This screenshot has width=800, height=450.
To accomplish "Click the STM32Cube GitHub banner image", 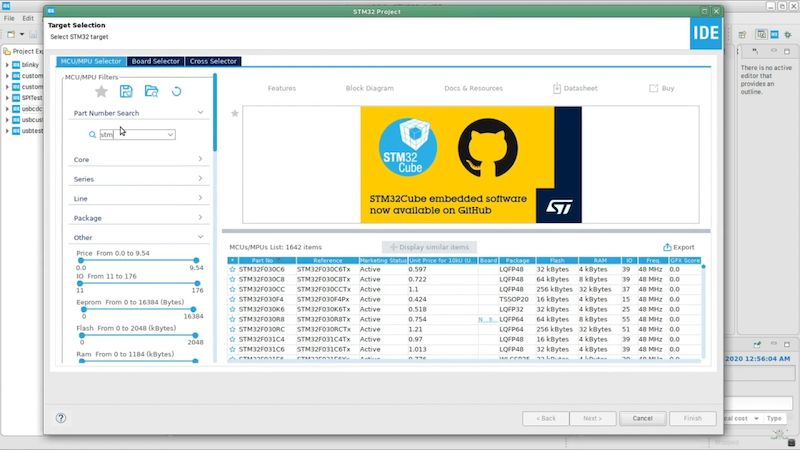I will pos(471,164).
